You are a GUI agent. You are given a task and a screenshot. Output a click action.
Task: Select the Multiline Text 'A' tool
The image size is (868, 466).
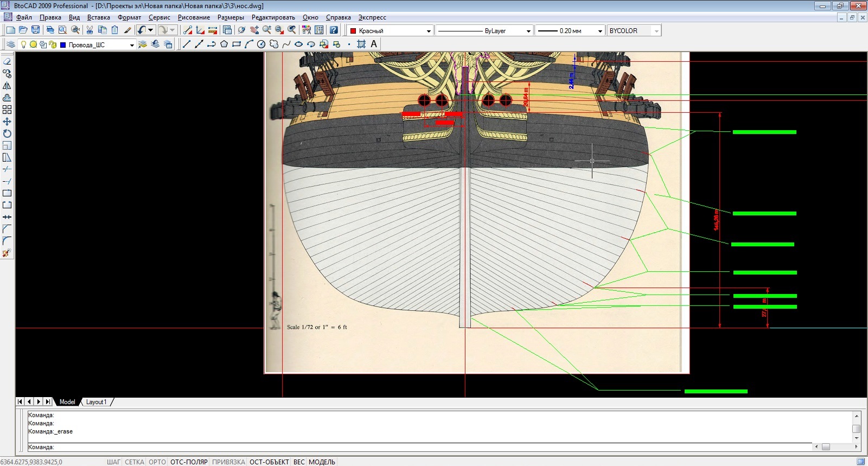(374, 44)
